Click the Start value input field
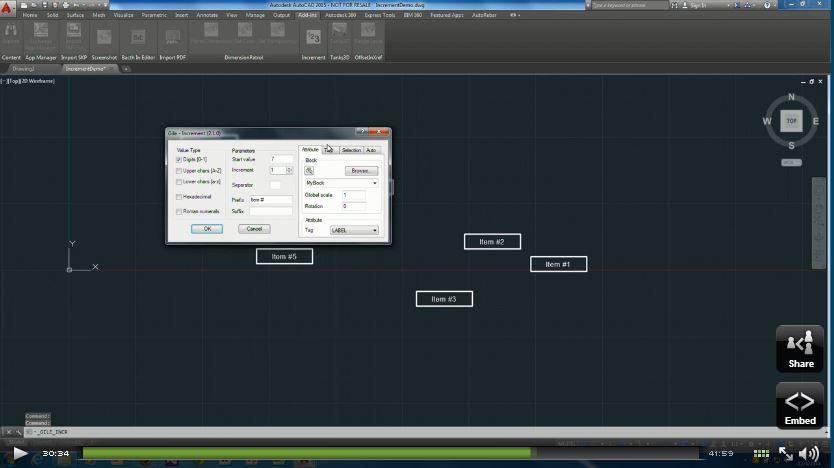Image resolution: width=834 pixels, height=468 pixels. pos(281,159)
